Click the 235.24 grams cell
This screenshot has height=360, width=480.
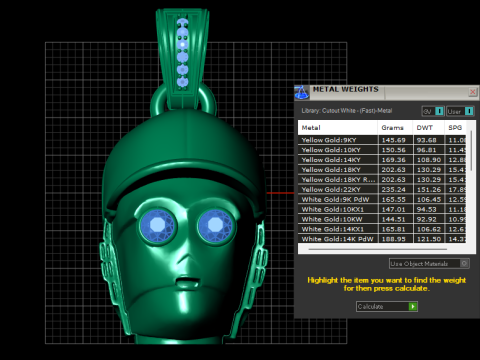pos(395,190)
